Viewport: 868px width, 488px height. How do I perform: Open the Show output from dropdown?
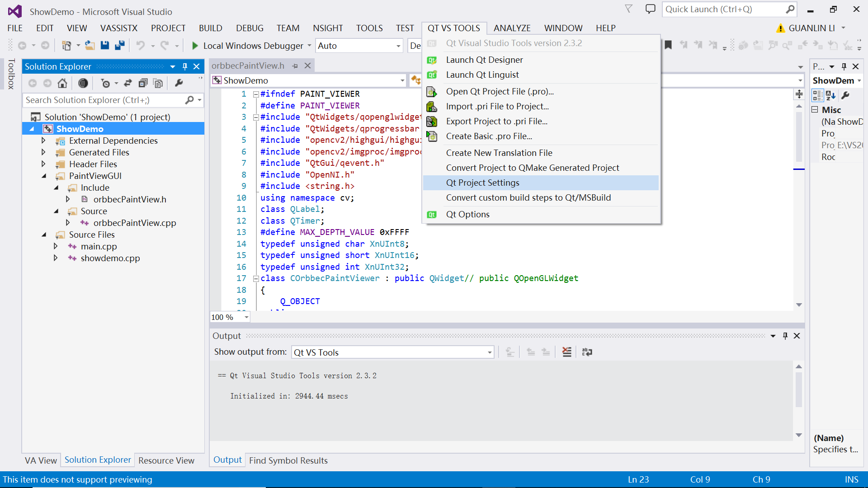click(490, 352)
